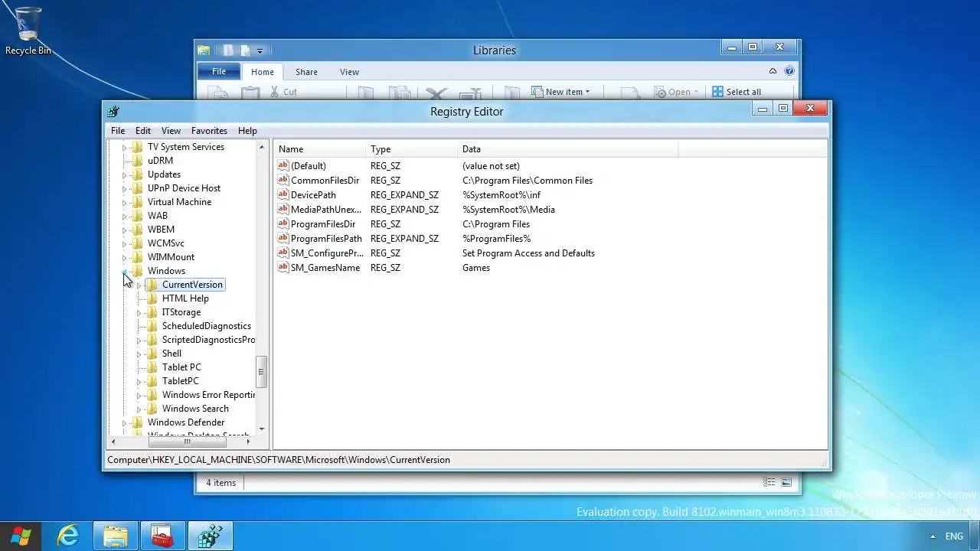Select the ScheduledDiagnostics key
The width and height of the screenshot is (980, 551).
tap(207, 326)
